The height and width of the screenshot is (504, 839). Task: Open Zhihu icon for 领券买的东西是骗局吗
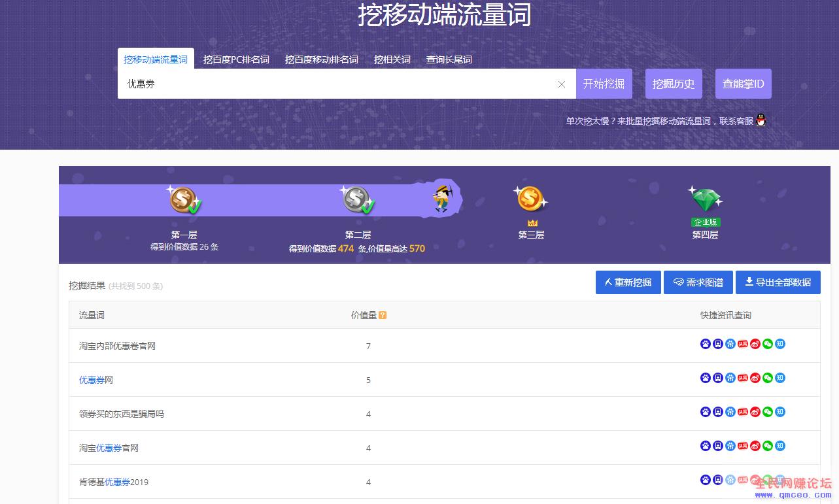click(x=779, y=412)
